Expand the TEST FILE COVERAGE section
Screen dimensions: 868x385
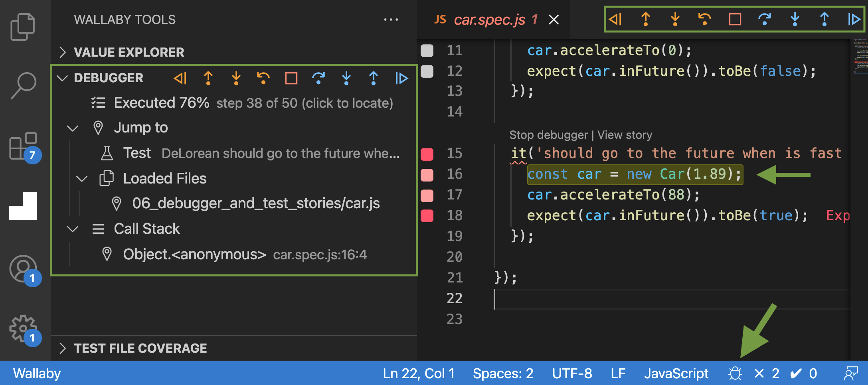[x=140, y=348]
